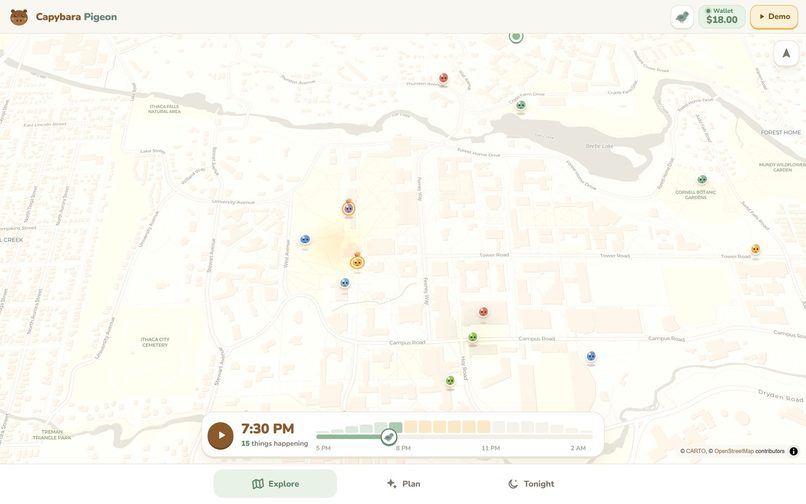Select the purple ringed map marker

coord(349,208)
